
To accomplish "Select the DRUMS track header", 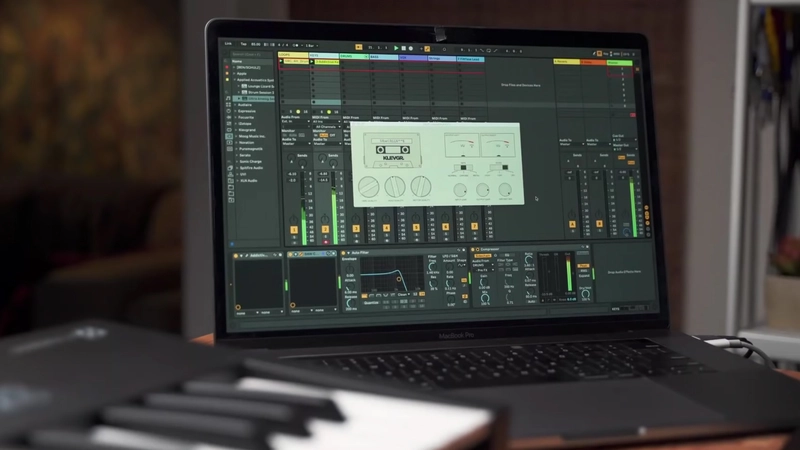I will [x=354, y=56].
